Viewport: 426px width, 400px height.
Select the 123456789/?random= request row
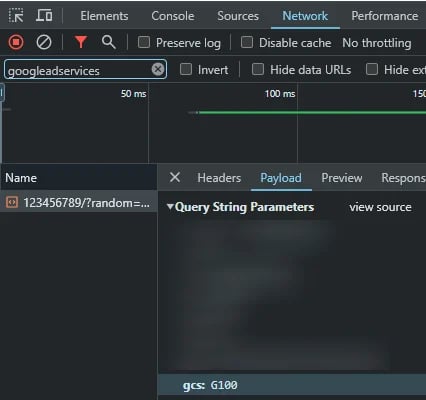tap(79, 202)
